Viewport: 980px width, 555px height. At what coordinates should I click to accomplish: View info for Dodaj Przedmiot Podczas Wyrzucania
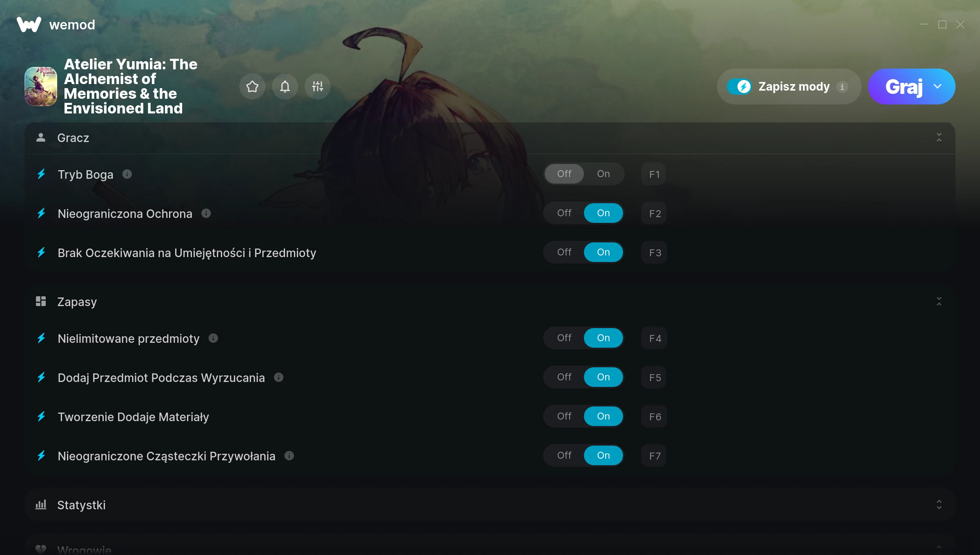coord(279,377)
